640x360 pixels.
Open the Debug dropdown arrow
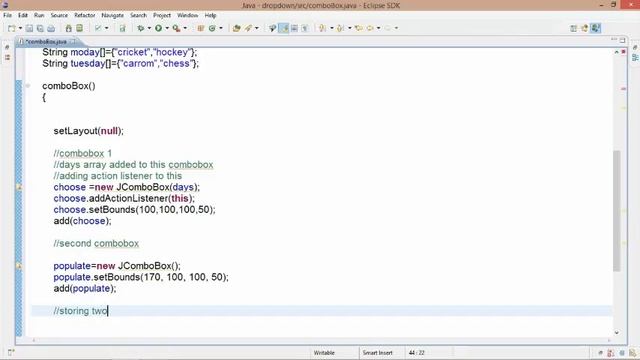[149, 28]
